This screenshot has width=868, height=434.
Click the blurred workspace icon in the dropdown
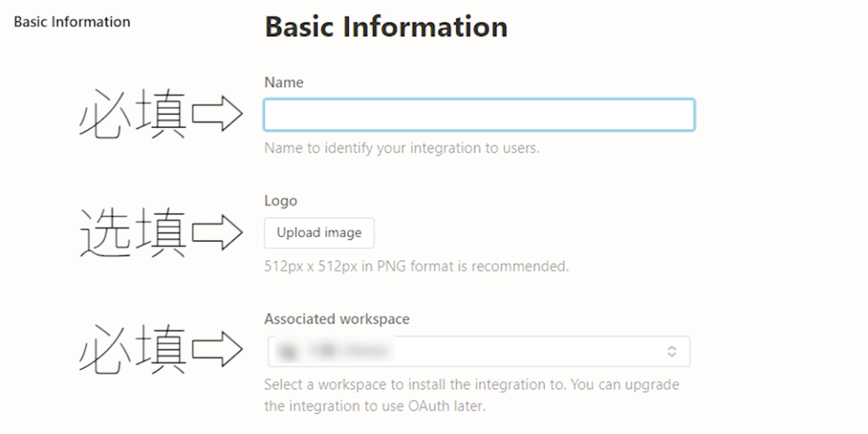285,350
